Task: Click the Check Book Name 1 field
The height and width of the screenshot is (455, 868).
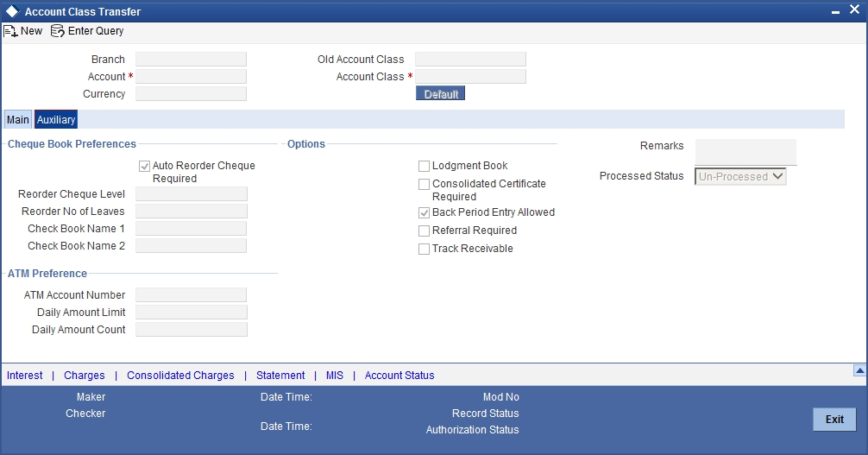Action: tap(191, 228)
